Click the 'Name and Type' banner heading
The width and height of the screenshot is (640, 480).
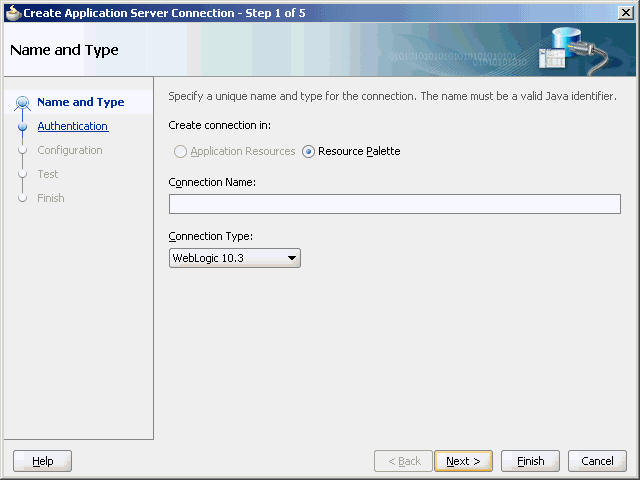[x=64, y=50]
